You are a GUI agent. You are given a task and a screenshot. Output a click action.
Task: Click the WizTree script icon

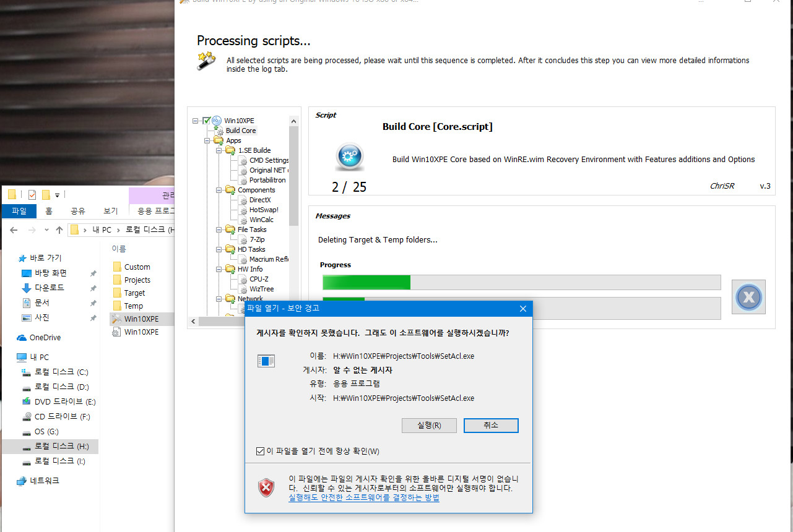coord(243,289)
